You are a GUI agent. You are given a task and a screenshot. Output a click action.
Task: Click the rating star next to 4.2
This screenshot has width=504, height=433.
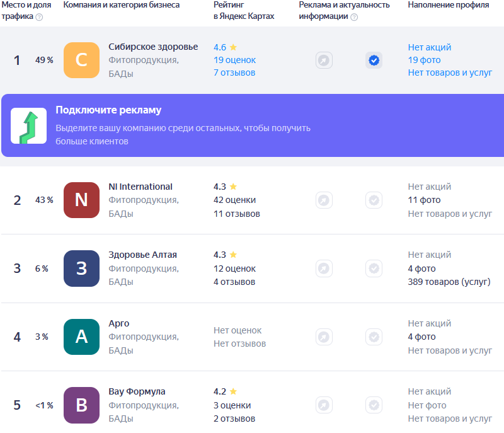[x=233, y=391]
